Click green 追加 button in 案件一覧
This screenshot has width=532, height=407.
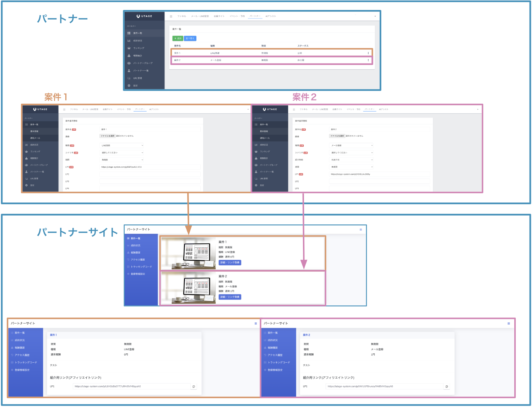click(x=178, y=38)
